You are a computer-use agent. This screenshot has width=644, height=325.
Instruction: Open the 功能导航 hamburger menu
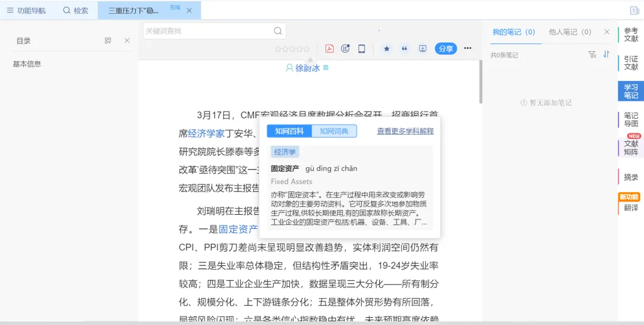click(x=26, y=11)
